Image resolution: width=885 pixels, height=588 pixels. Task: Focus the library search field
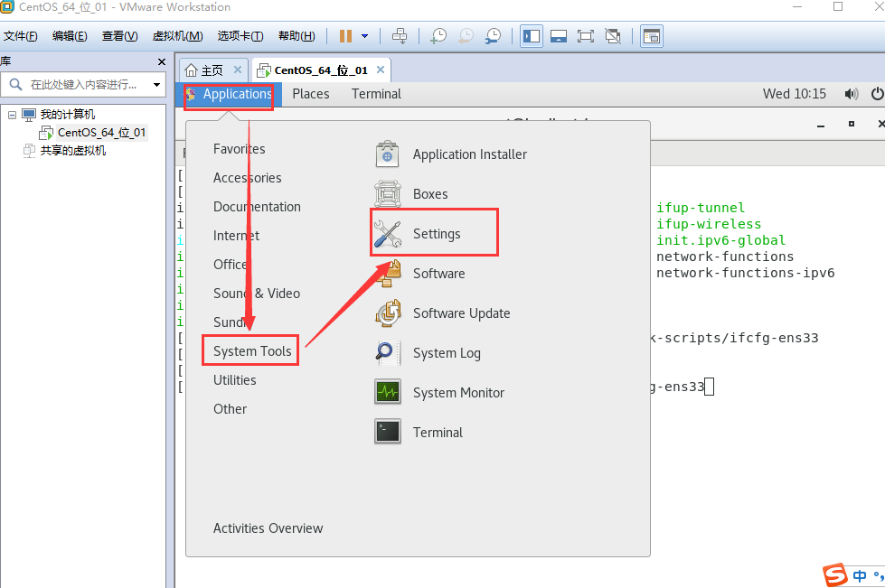[83, 85]
